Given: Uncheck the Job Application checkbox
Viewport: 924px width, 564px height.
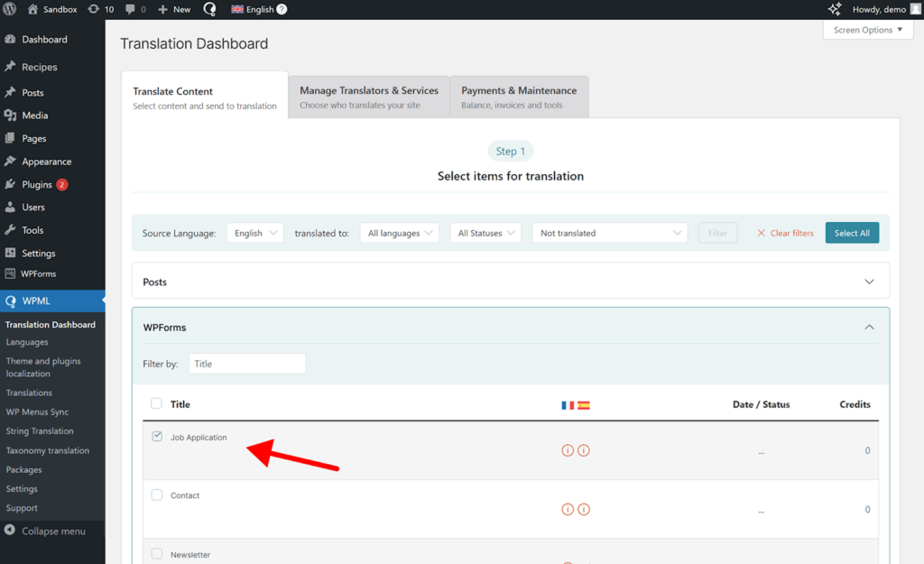Looking at the screenshot, I should coord(156,434).
